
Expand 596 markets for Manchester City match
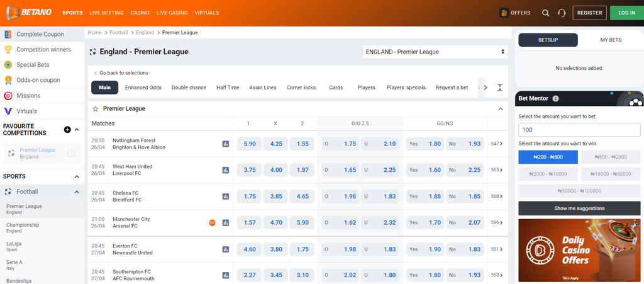tap(497, 223)
